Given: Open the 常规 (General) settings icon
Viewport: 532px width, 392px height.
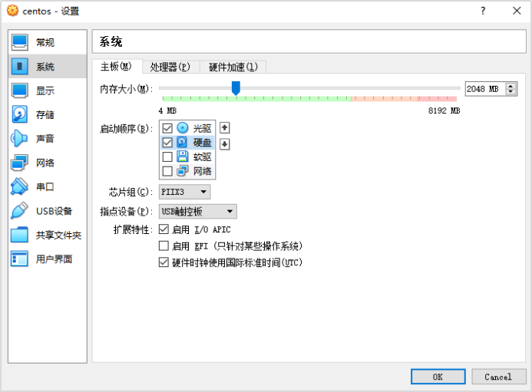Looking at the screenshot, I should click(19, 42).
